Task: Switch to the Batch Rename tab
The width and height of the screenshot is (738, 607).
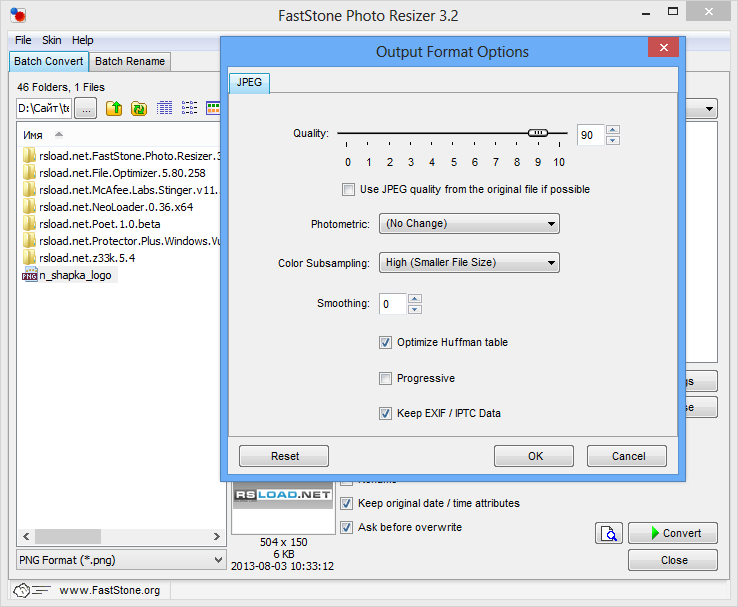Action: (130, 61)
